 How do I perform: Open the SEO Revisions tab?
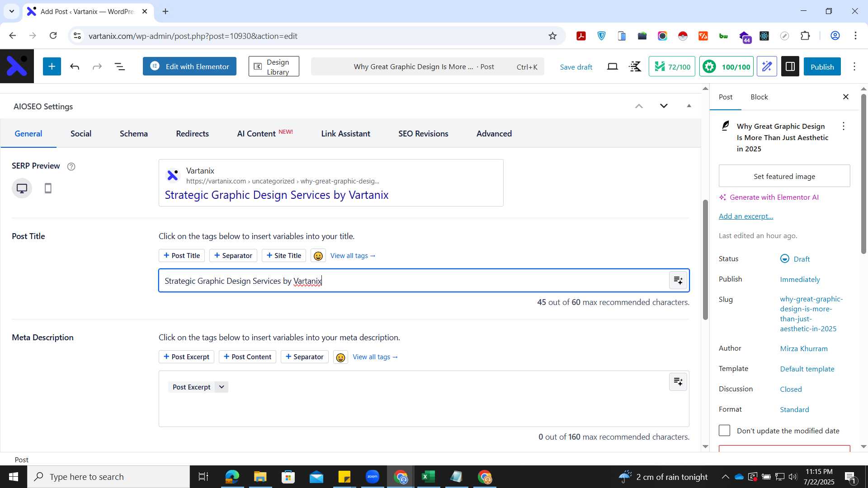[x=424, y=134]
